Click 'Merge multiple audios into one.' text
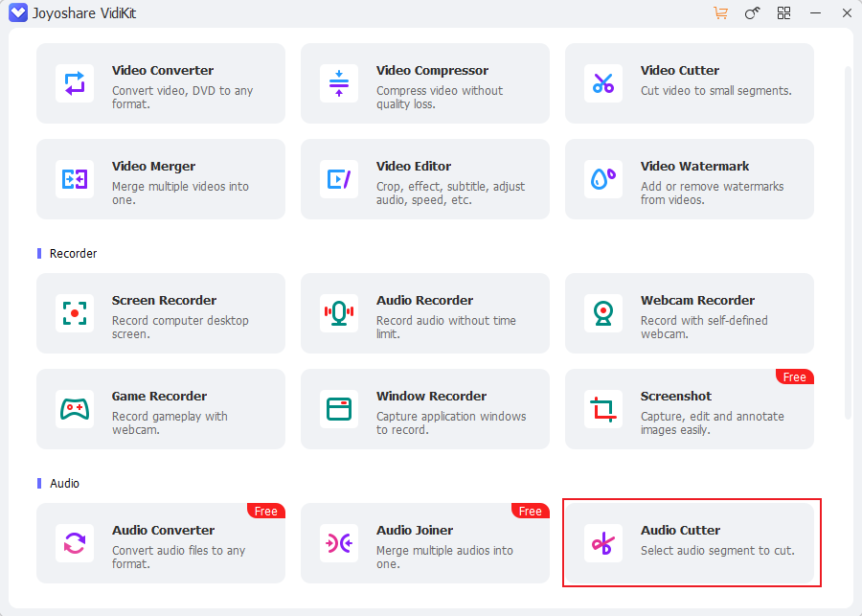 pos(444,558)
